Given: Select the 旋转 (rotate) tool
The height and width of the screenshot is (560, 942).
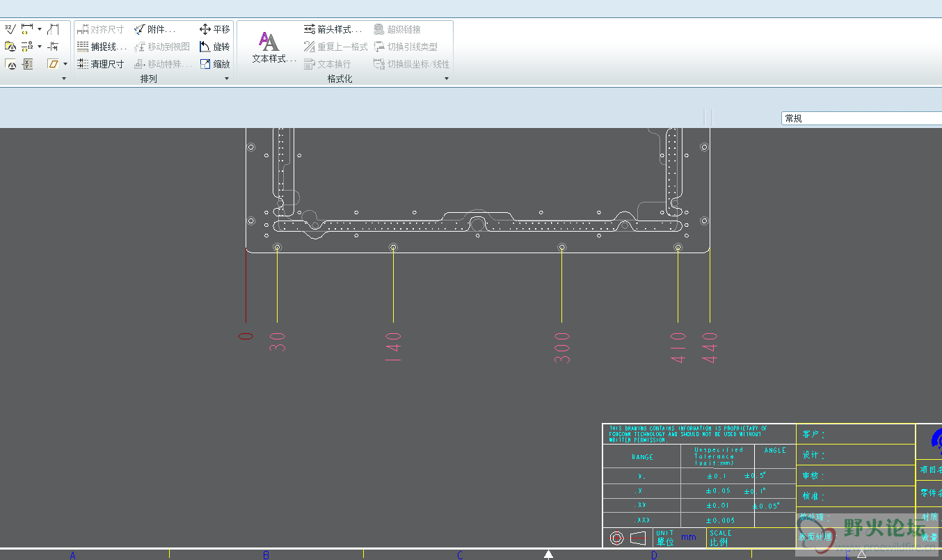Looking at the screenshot, I should (214, 47).
